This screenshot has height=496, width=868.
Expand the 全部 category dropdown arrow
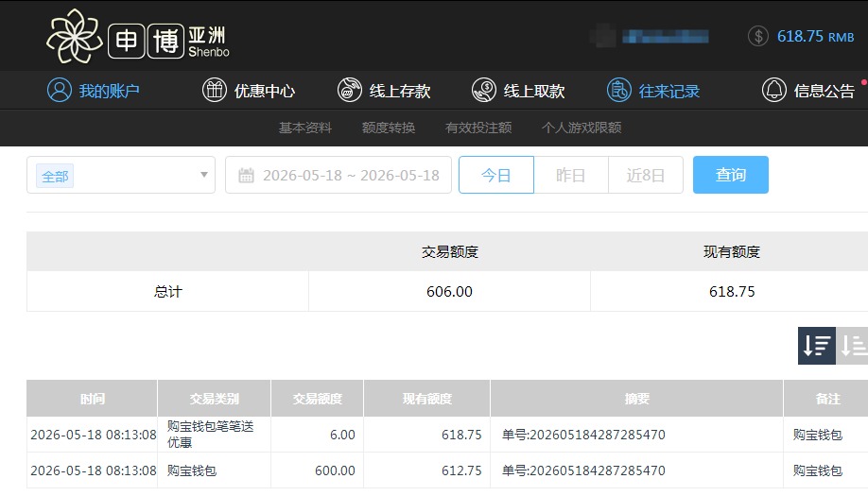pos(203,175)
